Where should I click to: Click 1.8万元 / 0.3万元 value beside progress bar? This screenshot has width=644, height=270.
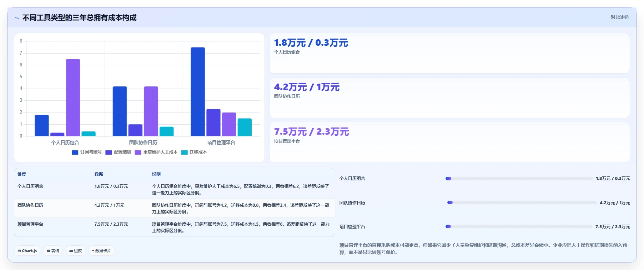click(x=613, y=179)
